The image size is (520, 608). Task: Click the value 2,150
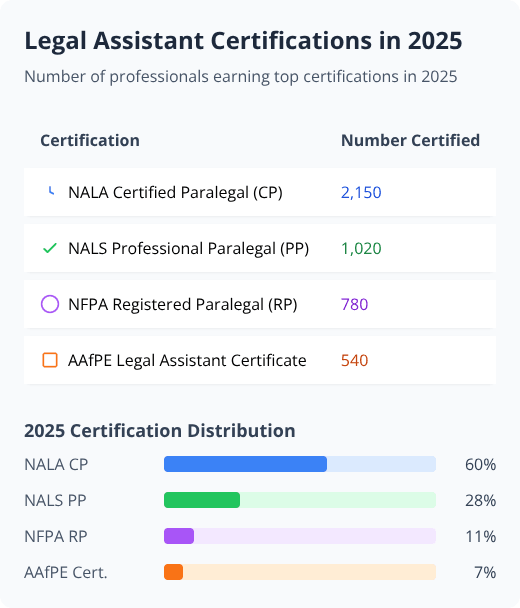pos(361,192)
